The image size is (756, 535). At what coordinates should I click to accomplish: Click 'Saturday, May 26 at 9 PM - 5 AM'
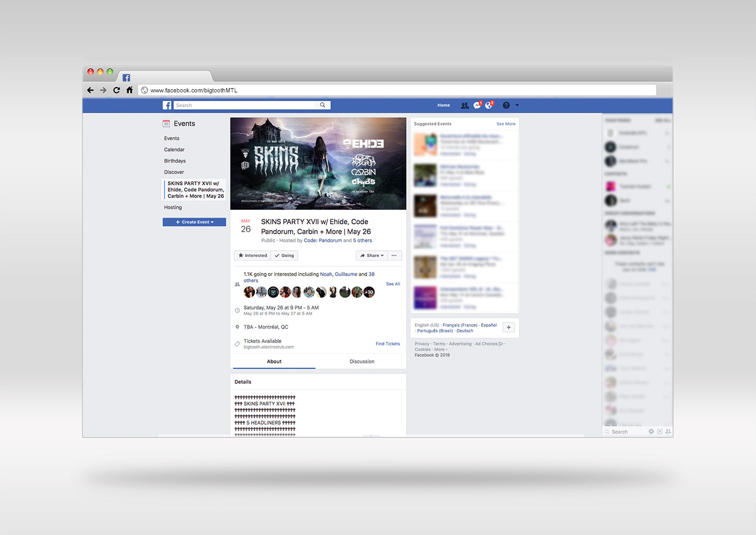(x=281, y=307)
